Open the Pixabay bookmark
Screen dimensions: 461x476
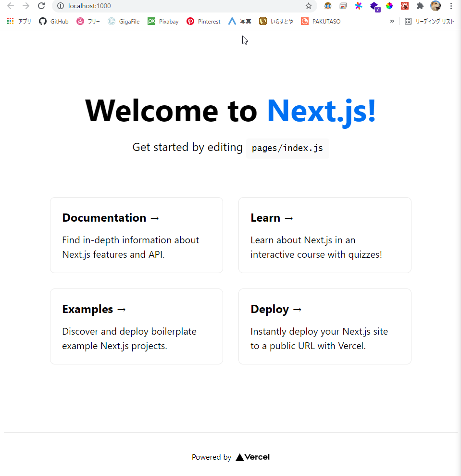163,21
